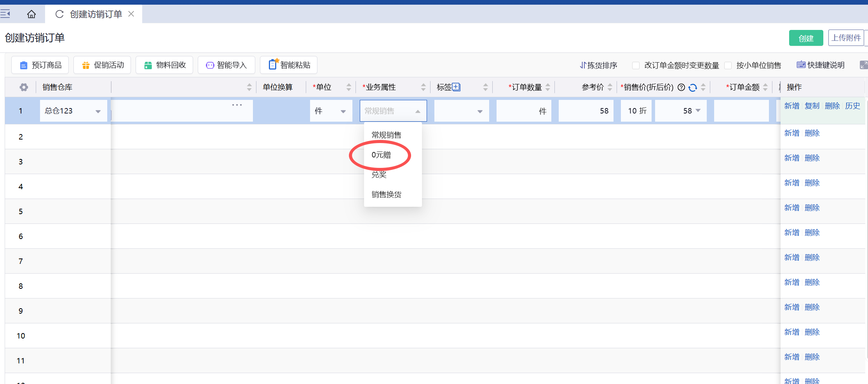Viewport: 868px width, 384px height.
Task: Focus the row 1 订单数量 input
Action: [x=524, y=111]
